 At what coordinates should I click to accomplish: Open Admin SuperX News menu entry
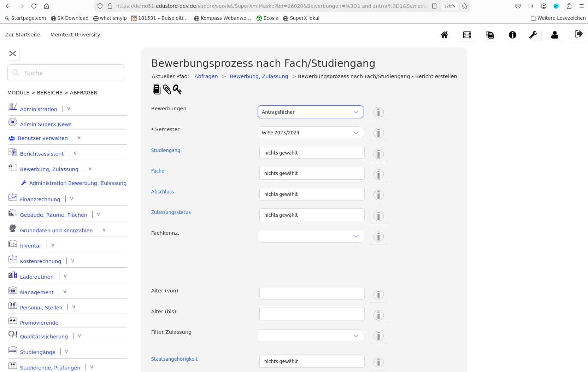pos(46,124)
